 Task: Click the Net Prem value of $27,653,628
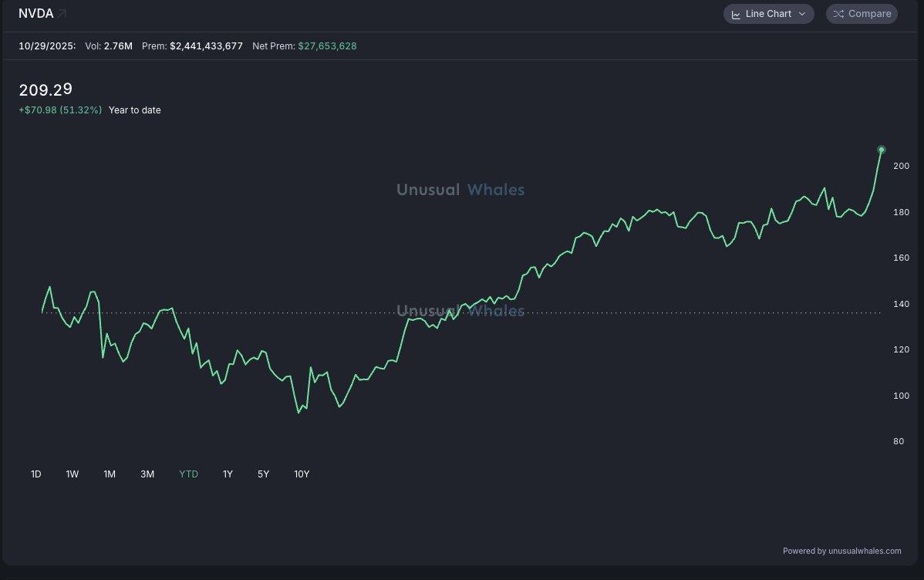pyautogui.click(x=327, y=46)
